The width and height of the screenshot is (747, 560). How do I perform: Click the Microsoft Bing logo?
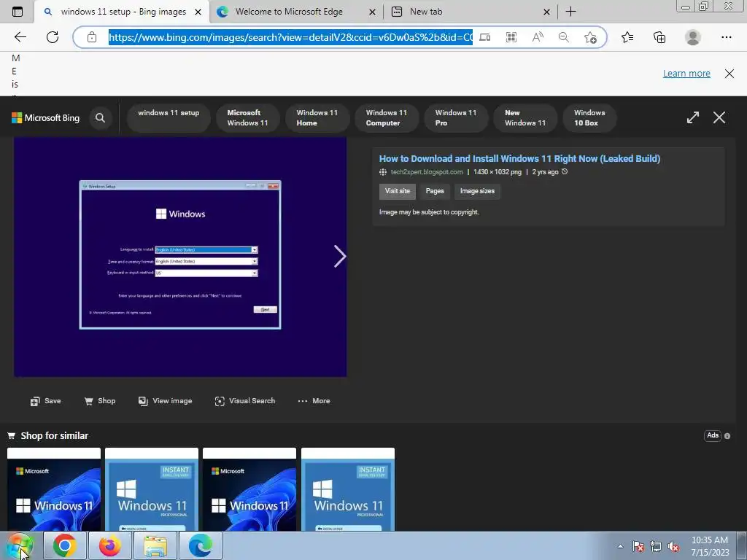pos(46,117)
